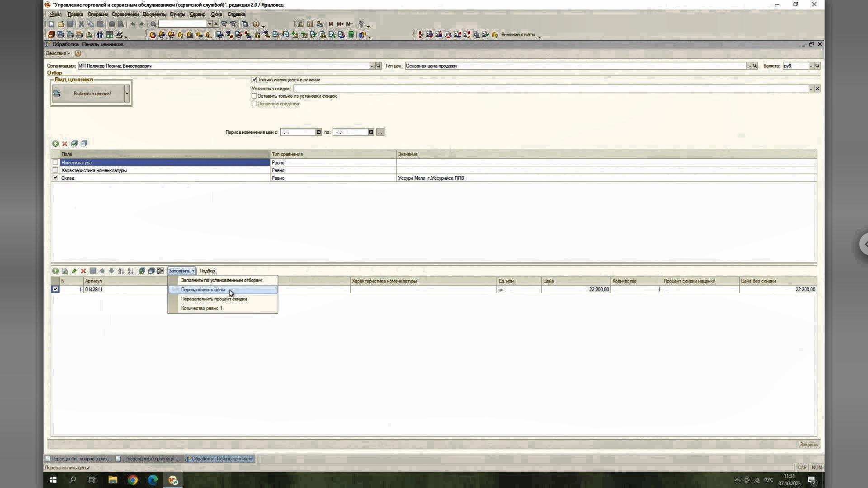This screenshot has width=868, height=488.
Task: Click inside the toolbar search input field
Action: coord(182,24)
